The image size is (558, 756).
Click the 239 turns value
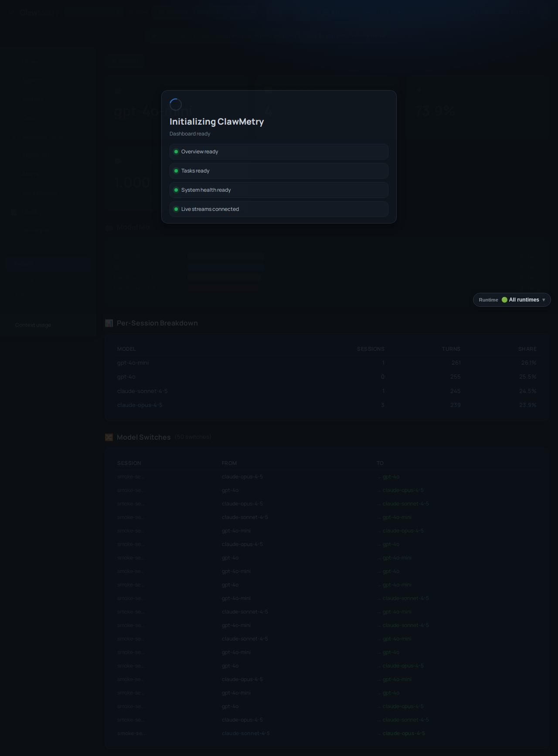point(455,405)
